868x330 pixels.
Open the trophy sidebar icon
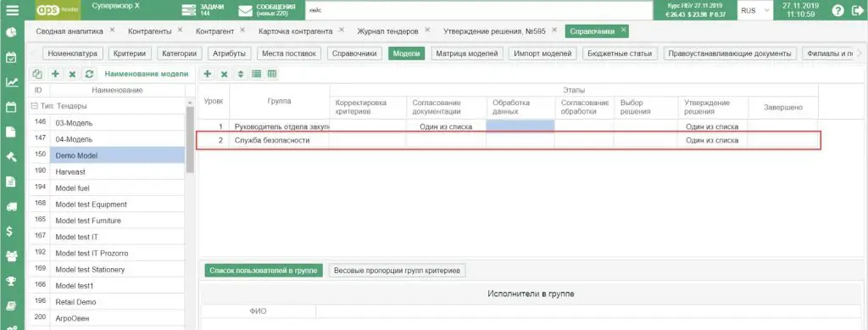click(x=10, y=281)
